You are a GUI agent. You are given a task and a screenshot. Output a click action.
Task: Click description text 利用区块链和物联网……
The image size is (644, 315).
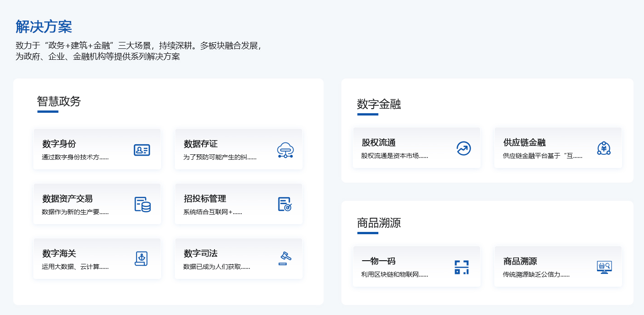pyautogui.click(x=395, y=274)
